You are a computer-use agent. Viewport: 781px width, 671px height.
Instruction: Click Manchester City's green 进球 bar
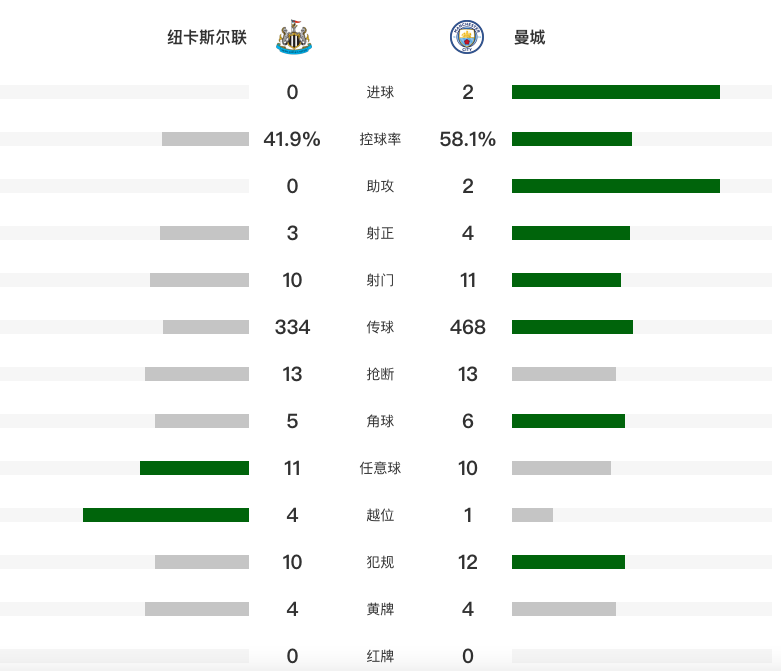click(615, 92)
